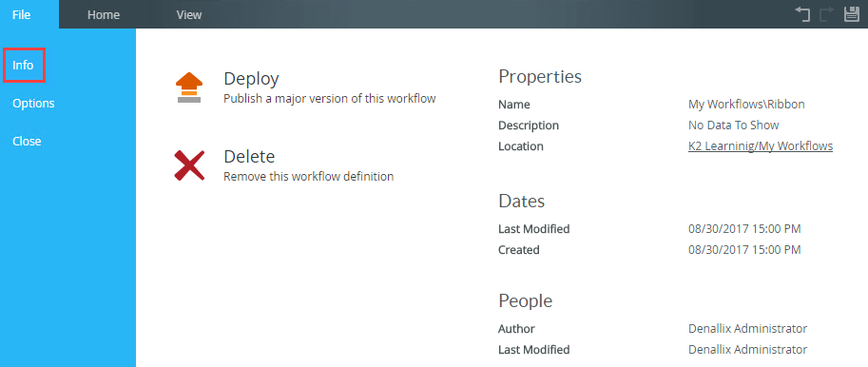Click the Last Modified label under Dates
Screen dimensions: 868x367
point(533,228)
